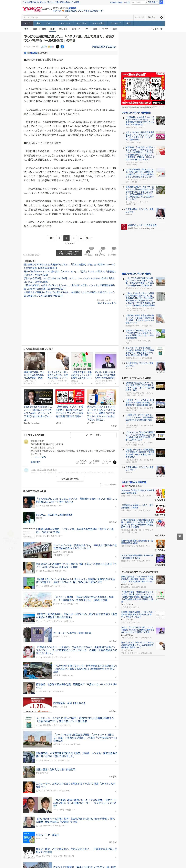This screenshot has height=868, width=186.
Task: Select the 科学 category tab
Action: 95,29
